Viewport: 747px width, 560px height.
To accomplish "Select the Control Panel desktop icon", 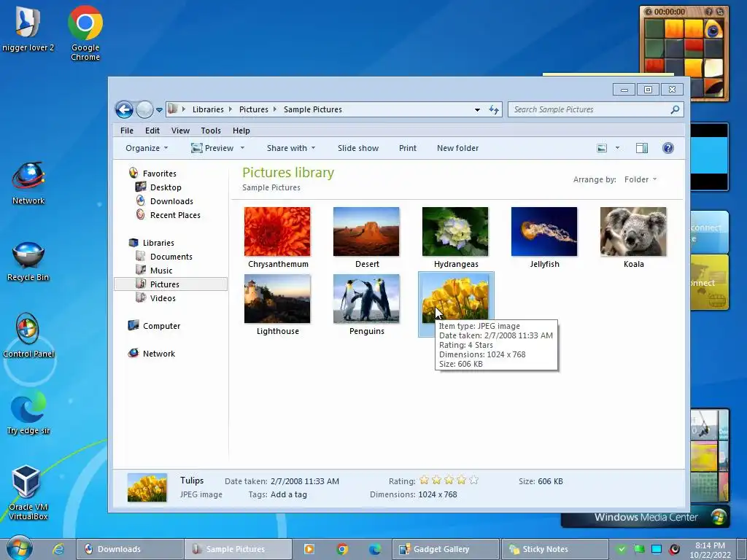I will tap(28, 335).
